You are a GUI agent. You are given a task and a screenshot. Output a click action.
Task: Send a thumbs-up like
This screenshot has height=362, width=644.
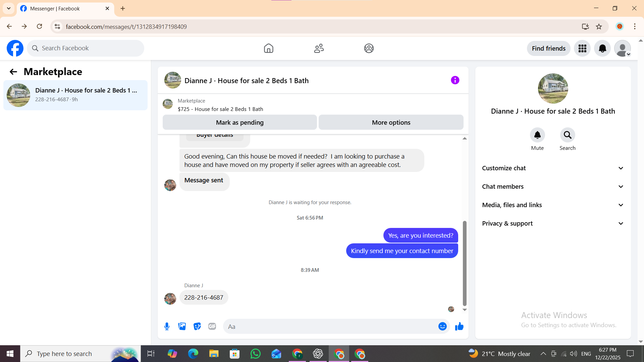(459, 326)
